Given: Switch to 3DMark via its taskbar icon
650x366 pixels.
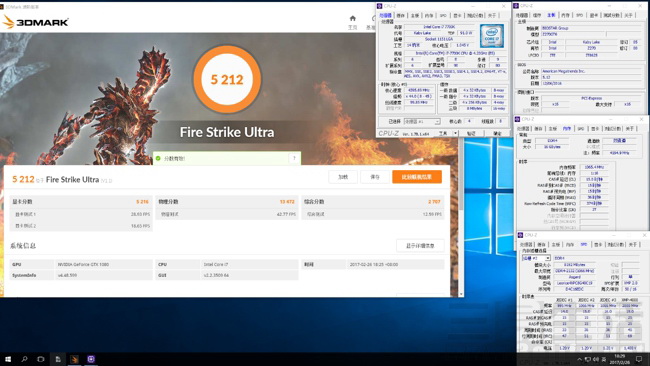Looking at the screenshot, I should point(74,359).
